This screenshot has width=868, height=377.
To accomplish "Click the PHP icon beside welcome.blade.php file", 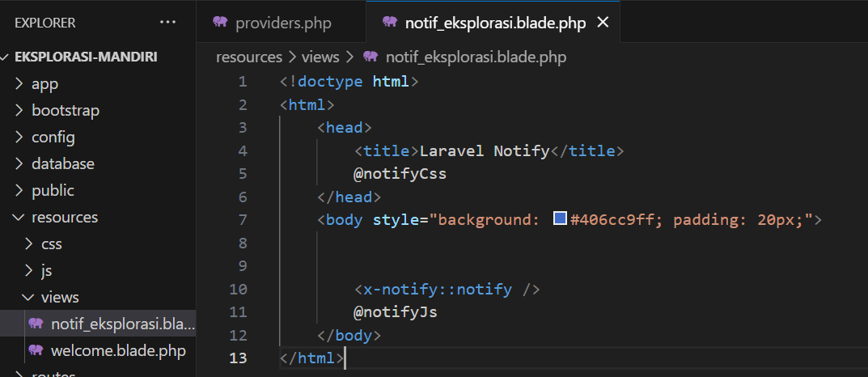I will [x=36, y=350].
